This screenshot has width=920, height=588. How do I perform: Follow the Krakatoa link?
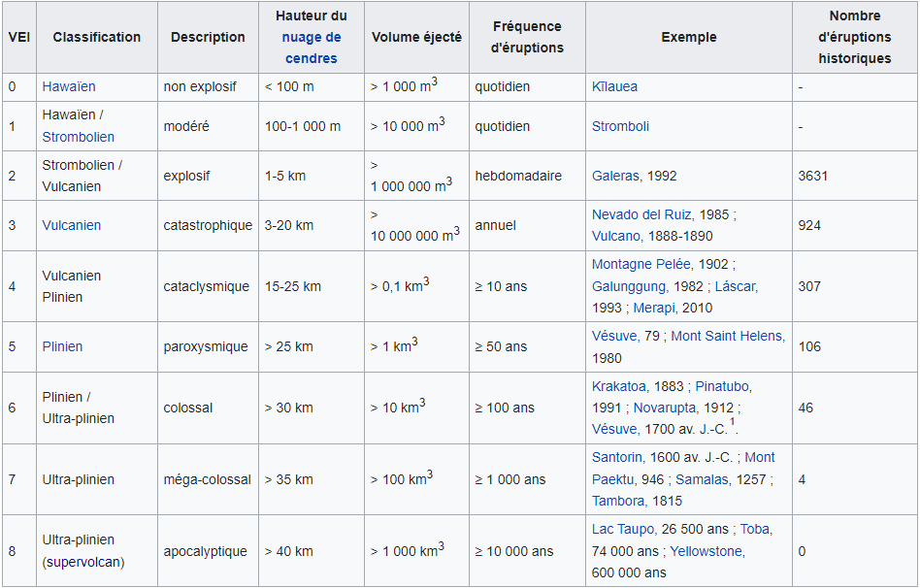pos(619,387)
